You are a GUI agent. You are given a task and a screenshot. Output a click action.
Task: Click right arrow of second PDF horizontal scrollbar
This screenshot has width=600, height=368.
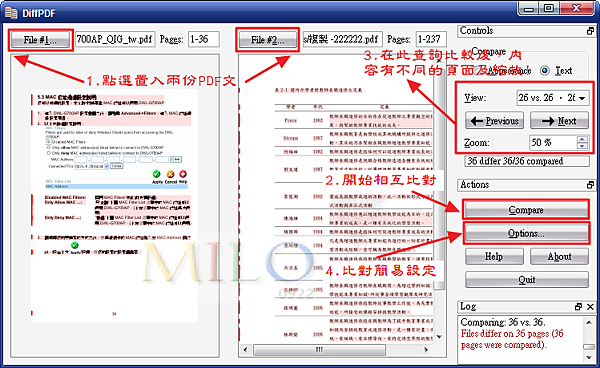point(426,350)
